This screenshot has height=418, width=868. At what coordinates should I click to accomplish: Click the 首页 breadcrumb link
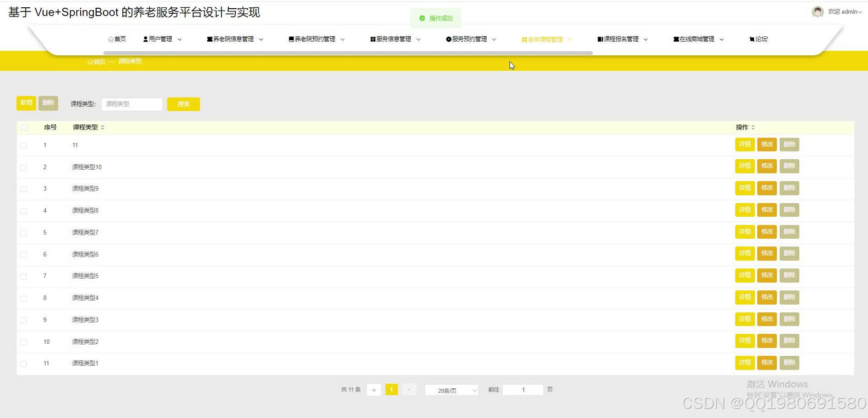pos(97,62)
